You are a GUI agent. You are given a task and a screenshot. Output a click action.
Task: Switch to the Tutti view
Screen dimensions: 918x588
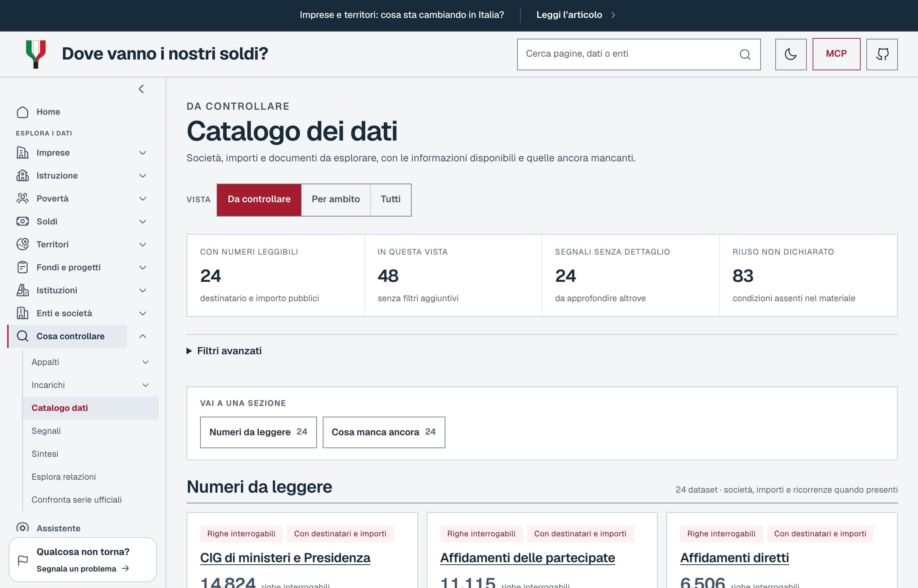coord(391,200)
